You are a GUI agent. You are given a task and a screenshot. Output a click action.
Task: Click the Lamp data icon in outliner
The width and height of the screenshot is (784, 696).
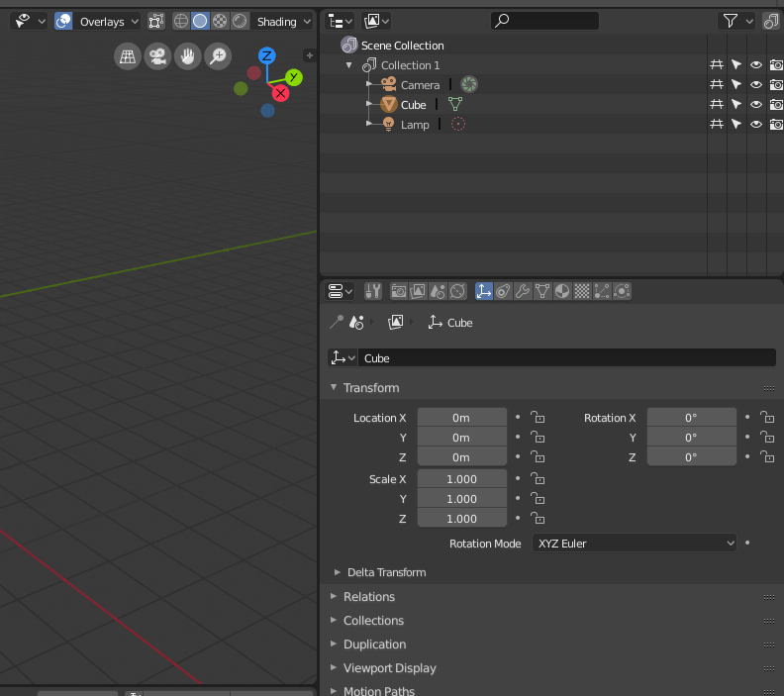point(458,124)
